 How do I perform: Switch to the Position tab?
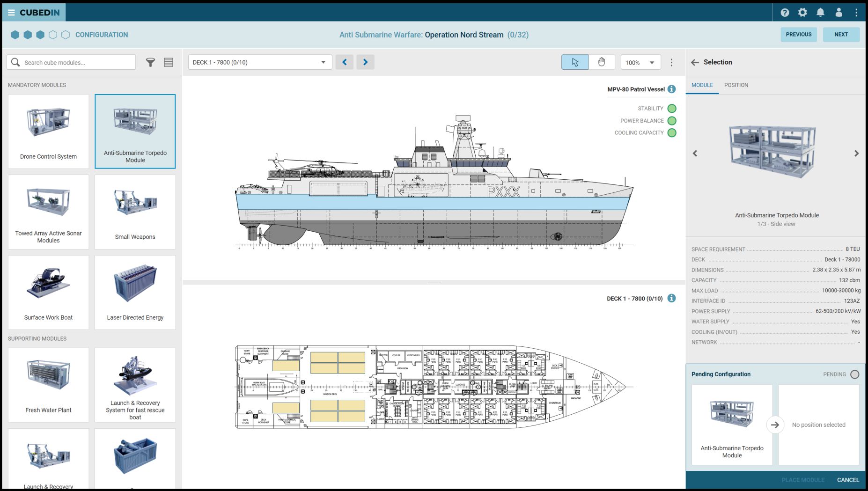736,85
